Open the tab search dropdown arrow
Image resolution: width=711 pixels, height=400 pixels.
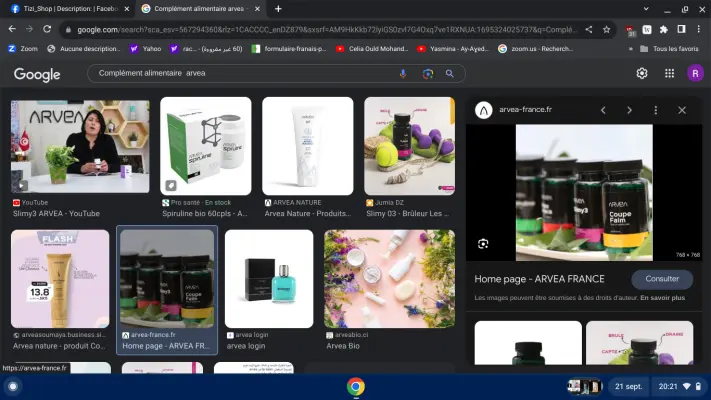pos(646,9)
